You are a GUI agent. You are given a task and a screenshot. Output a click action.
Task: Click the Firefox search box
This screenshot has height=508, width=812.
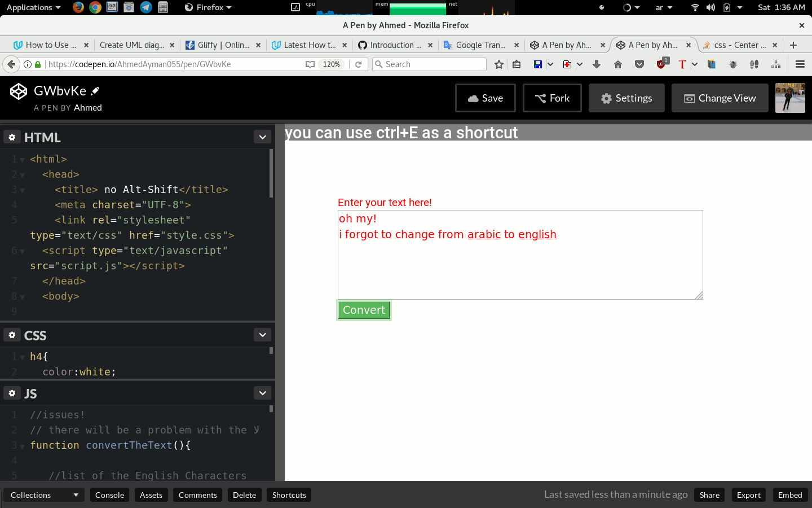[x=430, y=64]
